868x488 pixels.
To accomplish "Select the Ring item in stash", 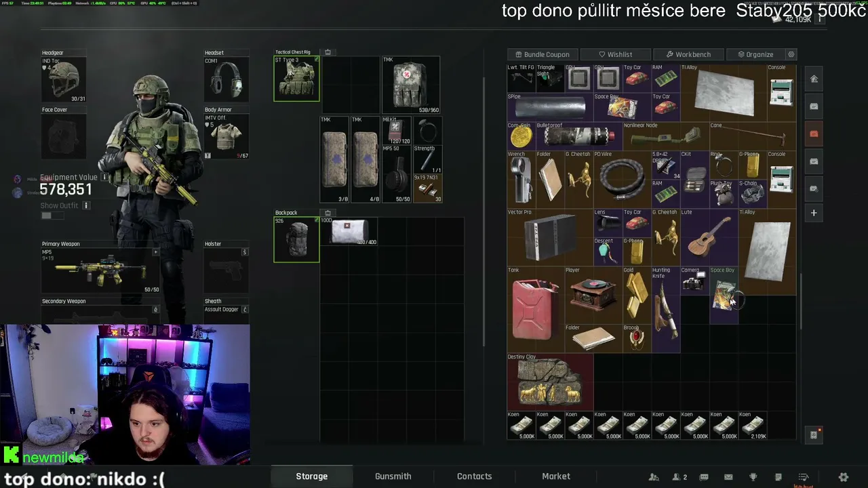I will point(723,165).
